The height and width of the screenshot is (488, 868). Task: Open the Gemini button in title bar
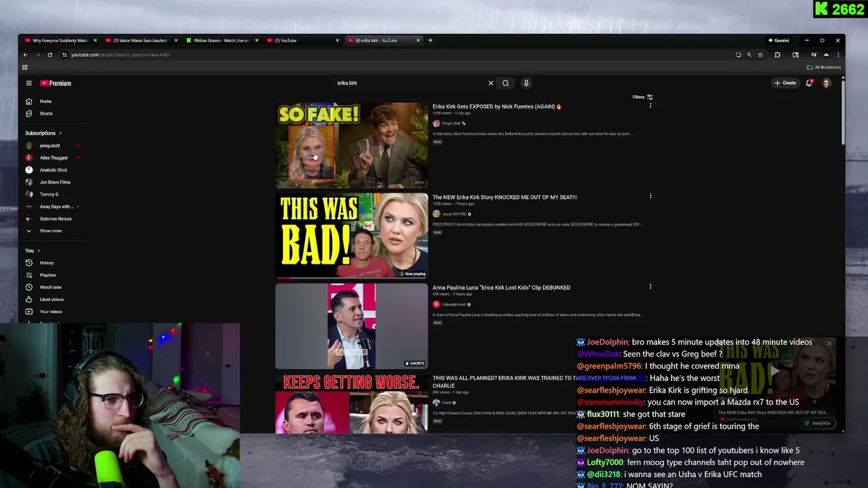point(778,40)
